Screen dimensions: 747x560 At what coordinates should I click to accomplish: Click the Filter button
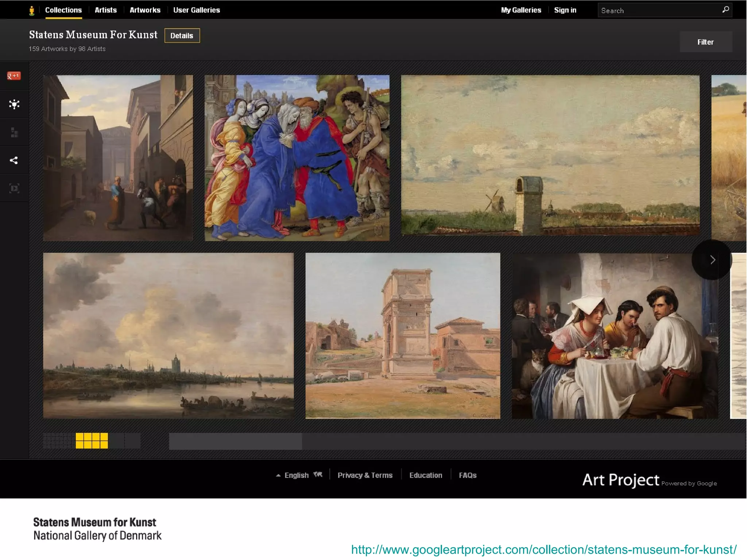[x=705, y=42]
